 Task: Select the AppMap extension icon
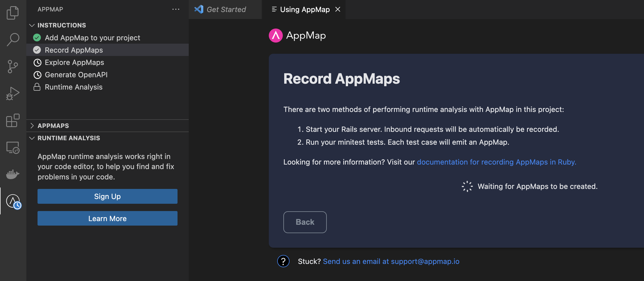point(13,201)
